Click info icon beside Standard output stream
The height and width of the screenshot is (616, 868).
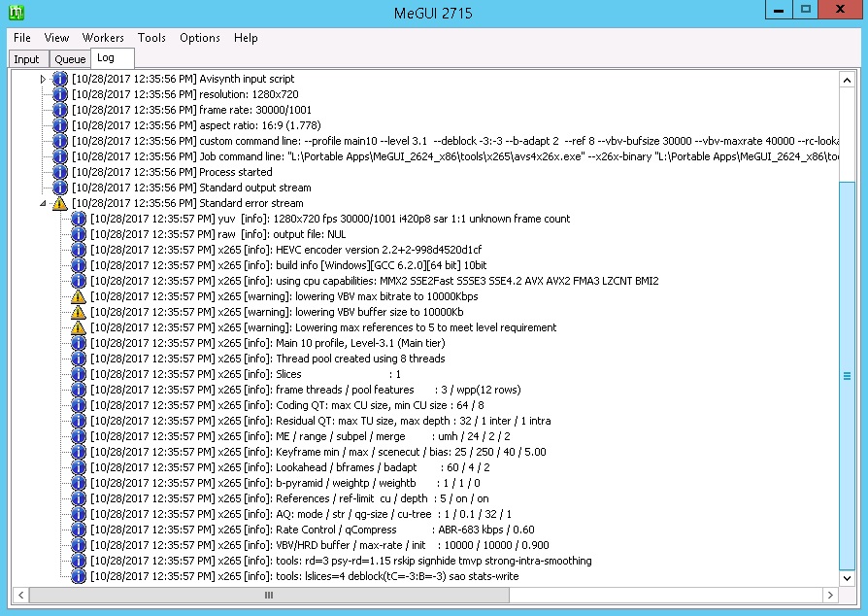(x=60, y=188)
